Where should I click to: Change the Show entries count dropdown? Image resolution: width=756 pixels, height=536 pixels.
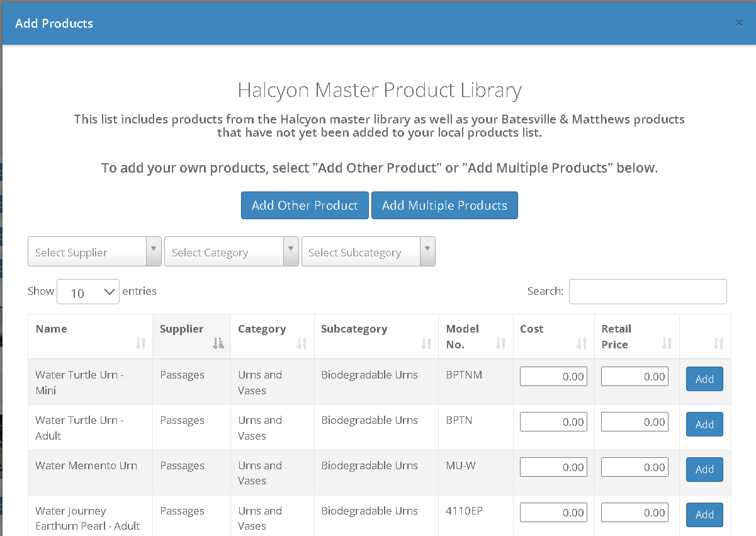tap(88, 292)
